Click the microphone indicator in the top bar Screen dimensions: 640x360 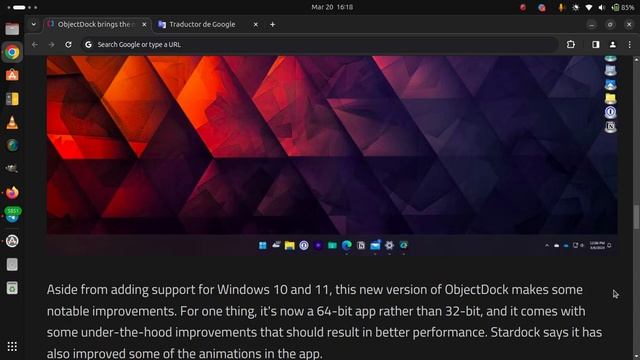point(561,7)
